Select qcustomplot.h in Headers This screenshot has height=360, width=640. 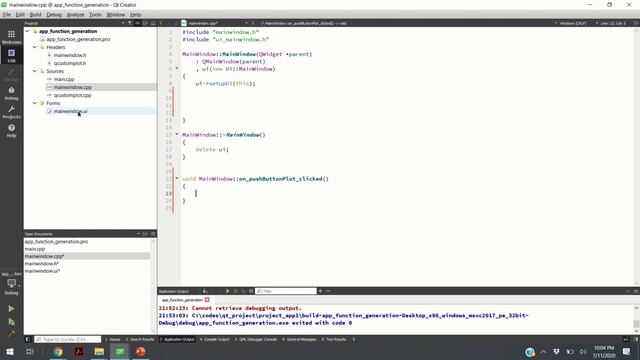click(70, 63)
